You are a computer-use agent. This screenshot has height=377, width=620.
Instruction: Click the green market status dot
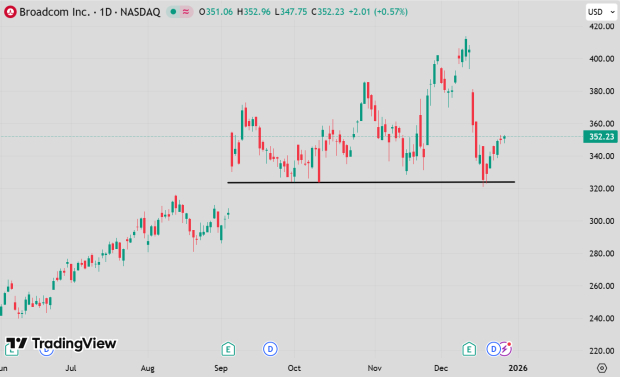[x=173, y=12]
